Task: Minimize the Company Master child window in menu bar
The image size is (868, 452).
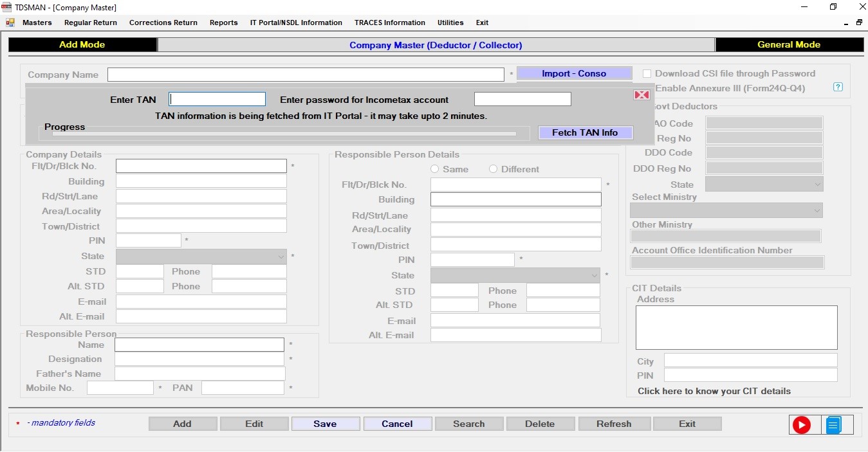Action: 845,23
